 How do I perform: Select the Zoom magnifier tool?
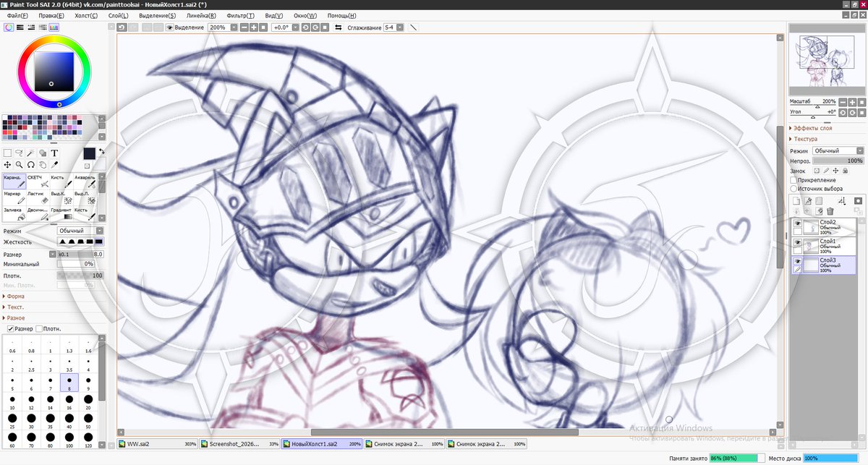click(x=19, y=164)
